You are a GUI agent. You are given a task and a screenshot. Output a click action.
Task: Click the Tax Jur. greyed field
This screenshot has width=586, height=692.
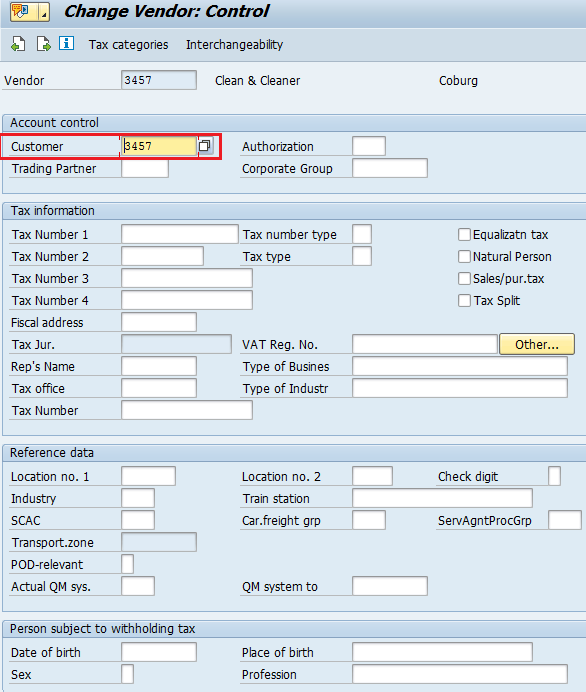point(177,344)
